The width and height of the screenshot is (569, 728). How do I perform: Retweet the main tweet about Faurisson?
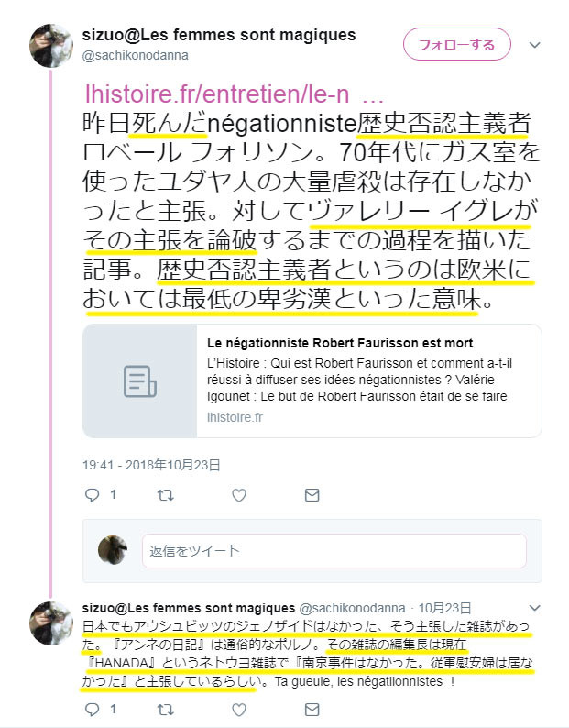pos(165,495)
